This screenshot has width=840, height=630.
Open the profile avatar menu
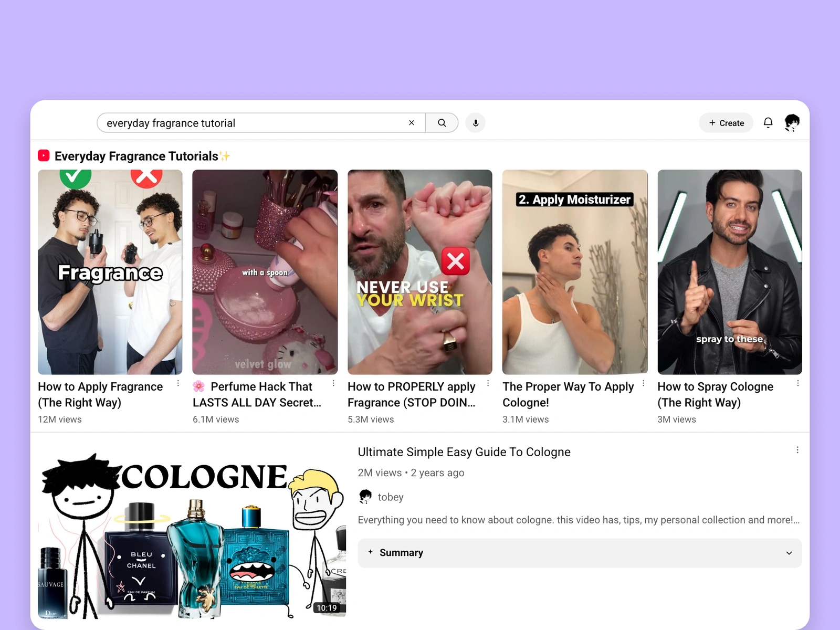point(792,123)
